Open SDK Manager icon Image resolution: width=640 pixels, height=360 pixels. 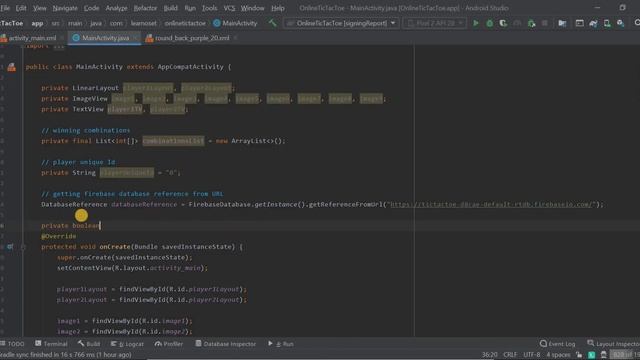pyautogui.click(x=621, y=23)
